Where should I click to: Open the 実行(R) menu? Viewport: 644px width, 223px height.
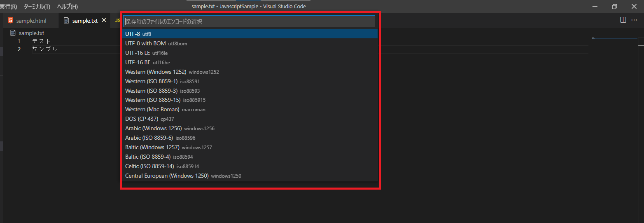pyautogui.click(x=9, y=7)
